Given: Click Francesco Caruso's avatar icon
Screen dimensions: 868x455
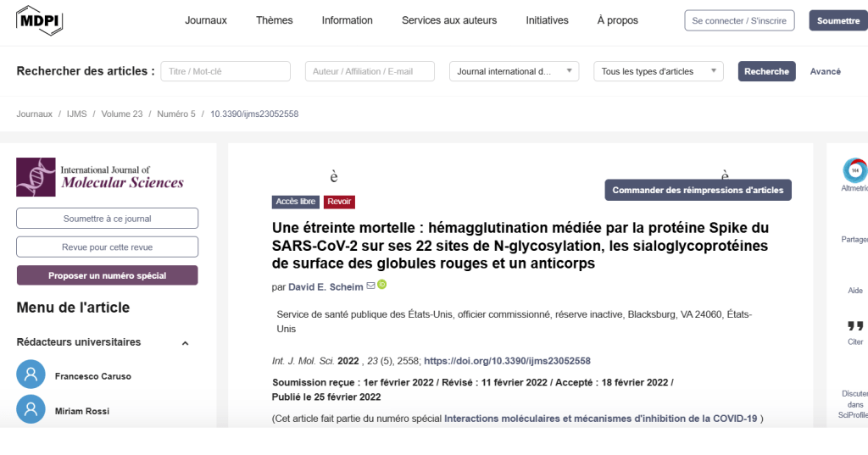Looking at the screenshot, I should (x=31, y=375).
